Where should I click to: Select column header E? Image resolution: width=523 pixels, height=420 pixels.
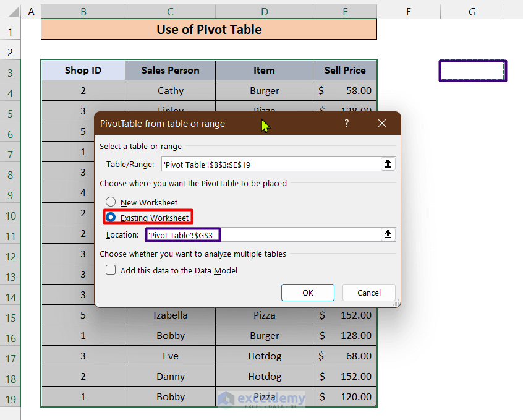point(345,11)
